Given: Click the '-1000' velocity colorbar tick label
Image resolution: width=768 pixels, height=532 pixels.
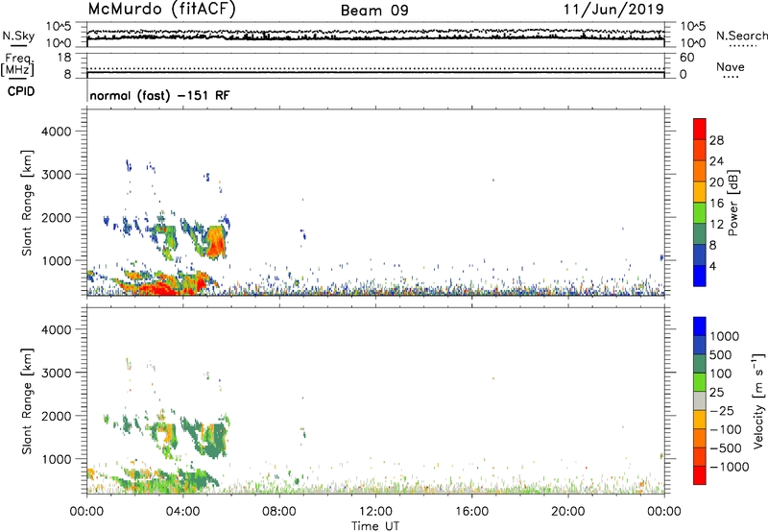Looking at the screenshot, I should pos(729,467).
